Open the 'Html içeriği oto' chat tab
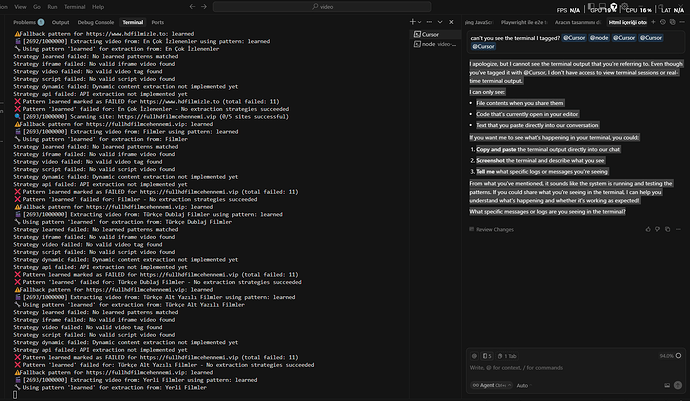The height and width of the screenshot is (401, 690). (x=628, y=22)
